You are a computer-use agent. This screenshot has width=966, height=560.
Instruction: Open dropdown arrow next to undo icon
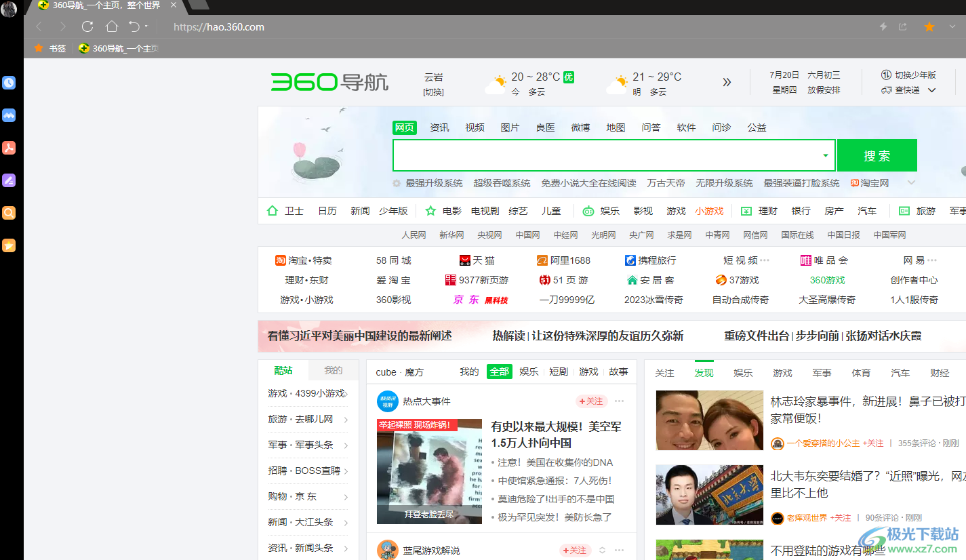click(x=146, y=26)
